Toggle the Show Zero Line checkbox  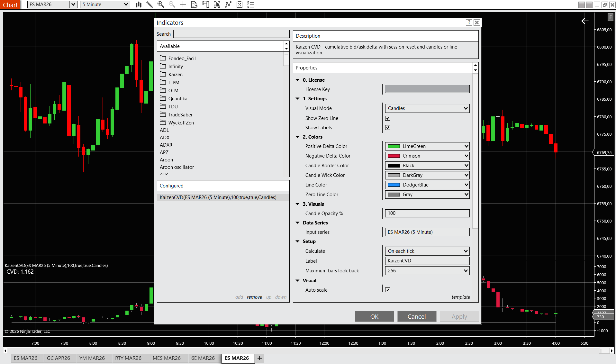coord(388,118)
